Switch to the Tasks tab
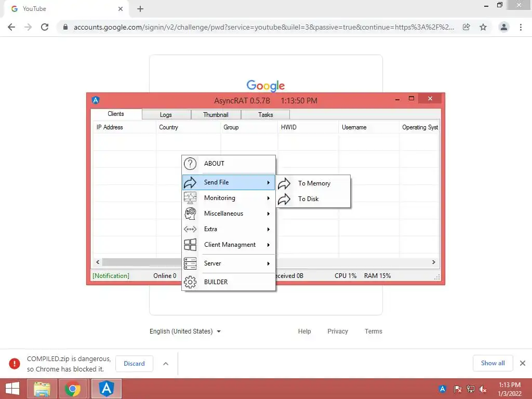The height and width of the screenshot is (399, 532). click(x=265, y=115)
